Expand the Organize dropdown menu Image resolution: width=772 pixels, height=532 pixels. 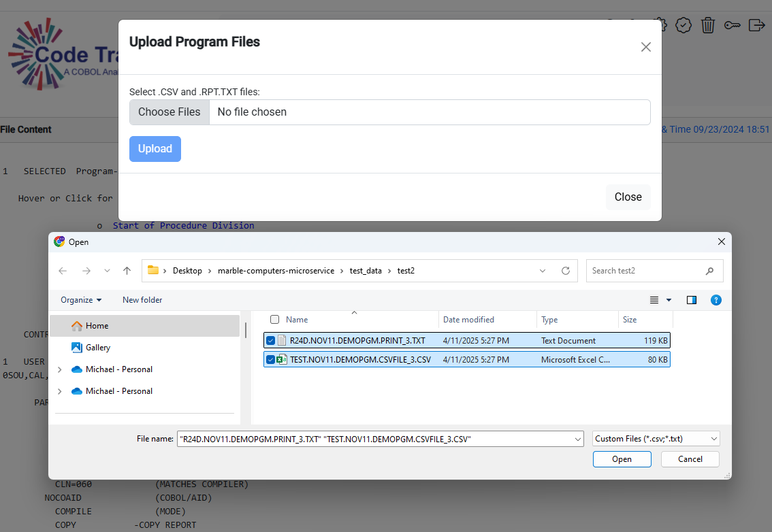point(81,300)
